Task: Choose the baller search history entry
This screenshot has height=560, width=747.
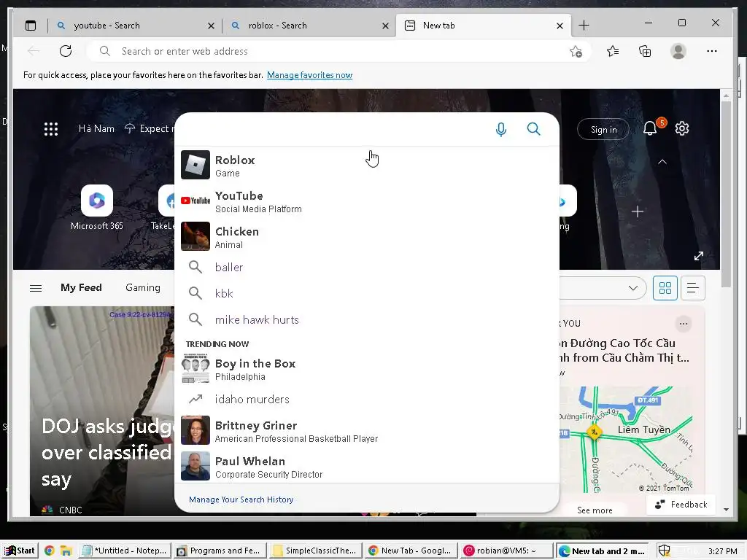Action: coord(367,267)
